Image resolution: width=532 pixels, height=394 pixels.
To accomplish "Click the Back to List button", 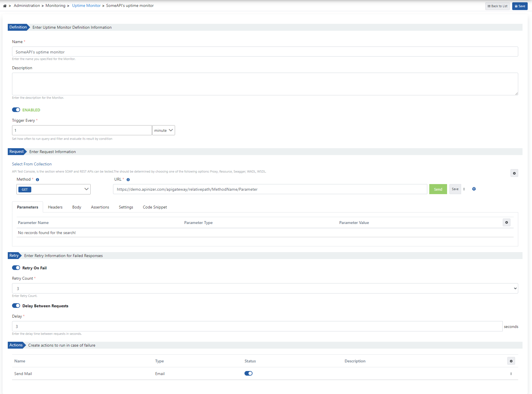I will click(497, 6).
